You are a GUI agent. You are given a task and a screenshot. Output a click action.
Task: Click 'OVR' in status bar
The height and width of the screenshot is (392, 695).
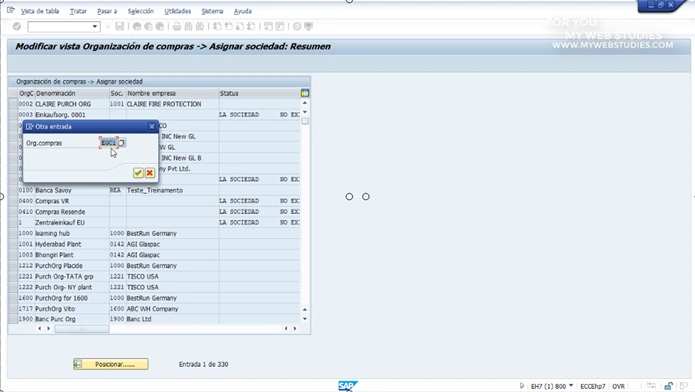point(618,386)
